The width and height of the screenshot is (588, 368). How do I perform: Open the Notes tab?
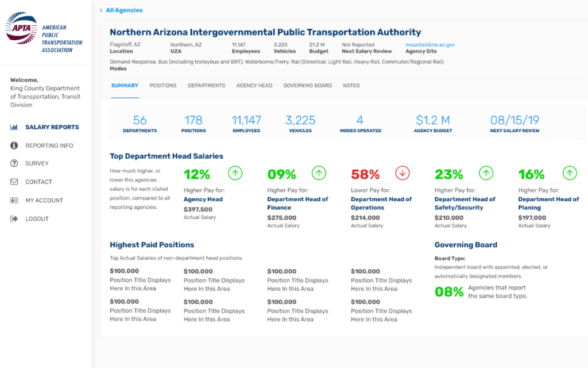click(351, 86)
